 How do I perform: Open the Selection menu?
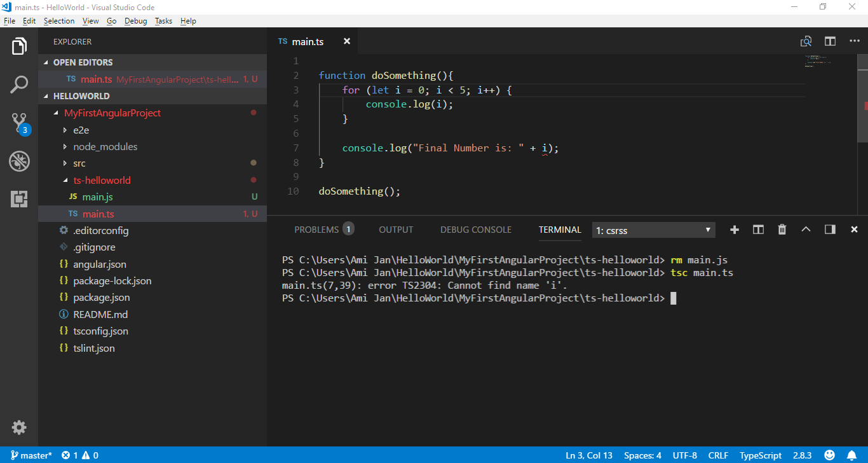tap(59, 21)
